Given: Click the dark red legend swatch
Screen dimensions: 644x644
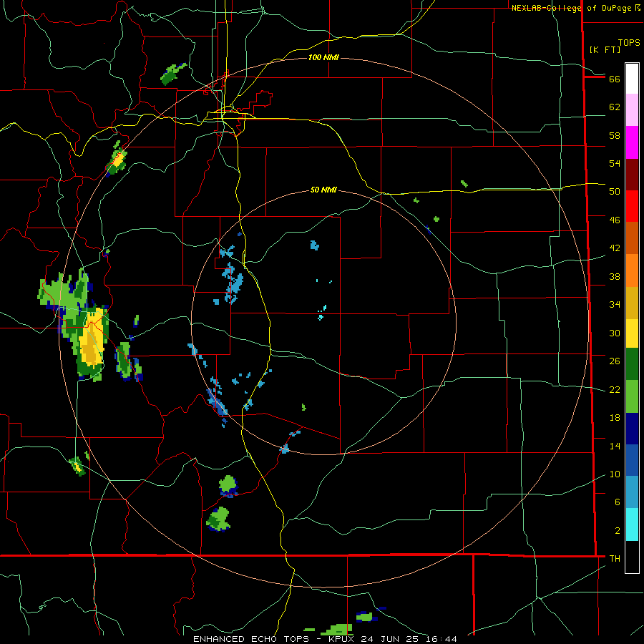Looking at the screenshot, I should coord(632,175).
